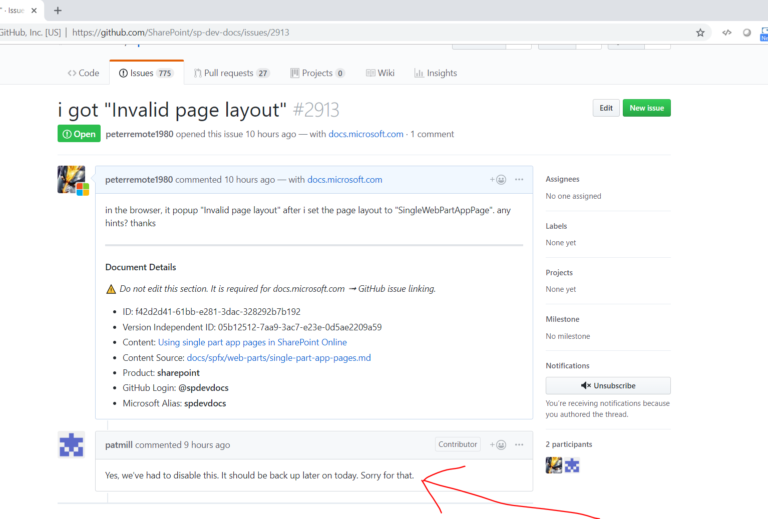View the Insights tab
Screen dimensions: 768x519
[435, 73]
